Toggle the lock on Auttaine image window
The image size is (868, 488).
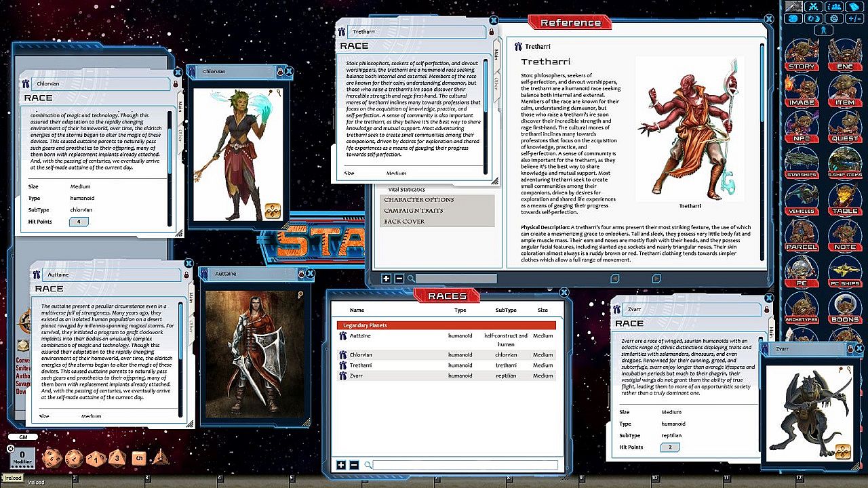pyautogui.click(x=300, y=274)
